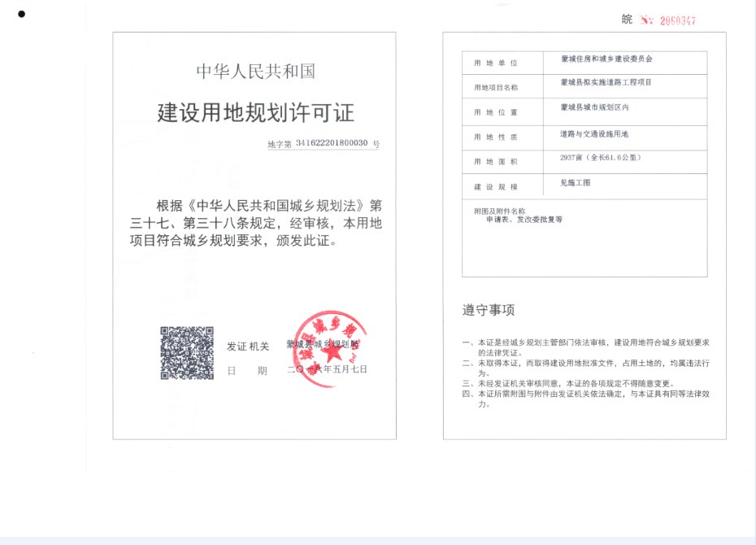Click compliance item 四 beginning 本证所需附图与附件
Screen dimensions: 756x545
point(586,399)
